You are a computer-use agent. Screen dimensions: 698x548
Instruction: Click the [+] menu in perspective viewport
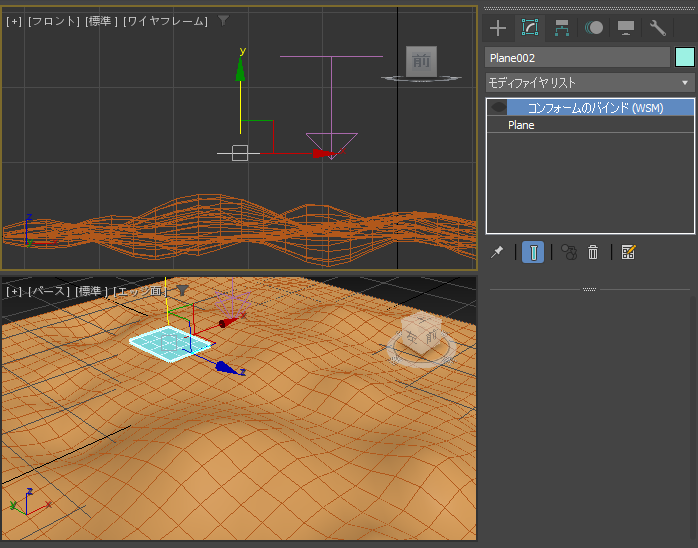click(x=14, y=292)
